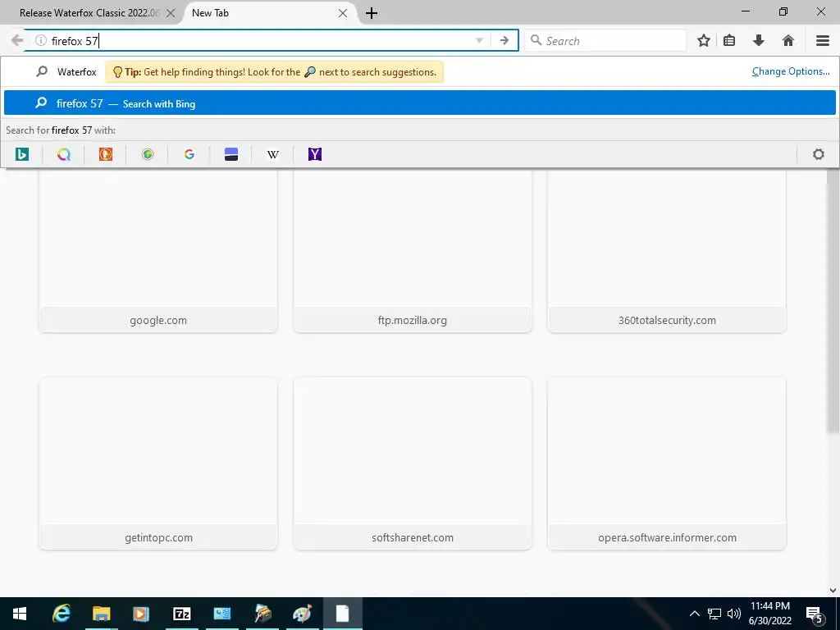Viewport: 840px width, 630px height.
Task: Open the Action Center notifications icon
Action: 815,614
